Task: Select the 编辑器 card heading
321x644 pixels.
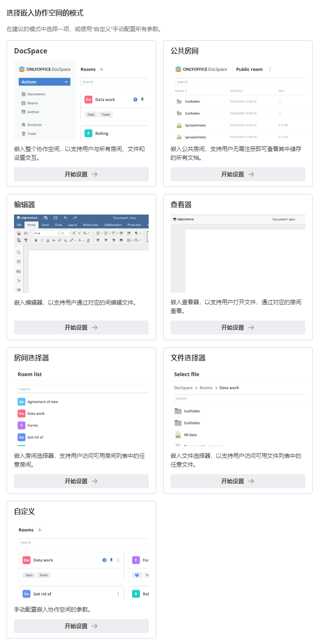Action: click(24, 204)
